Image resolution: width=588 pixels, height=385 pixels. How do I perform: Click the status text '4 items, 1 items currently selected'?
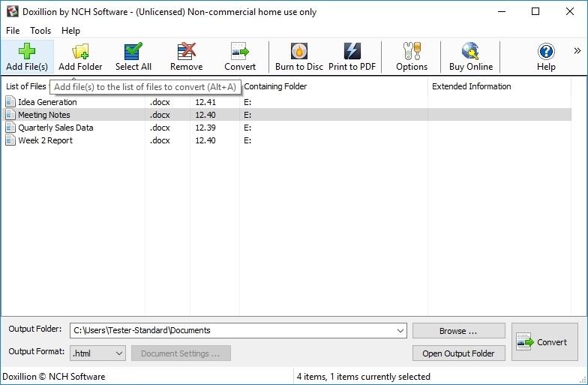[x=363, y=377]
